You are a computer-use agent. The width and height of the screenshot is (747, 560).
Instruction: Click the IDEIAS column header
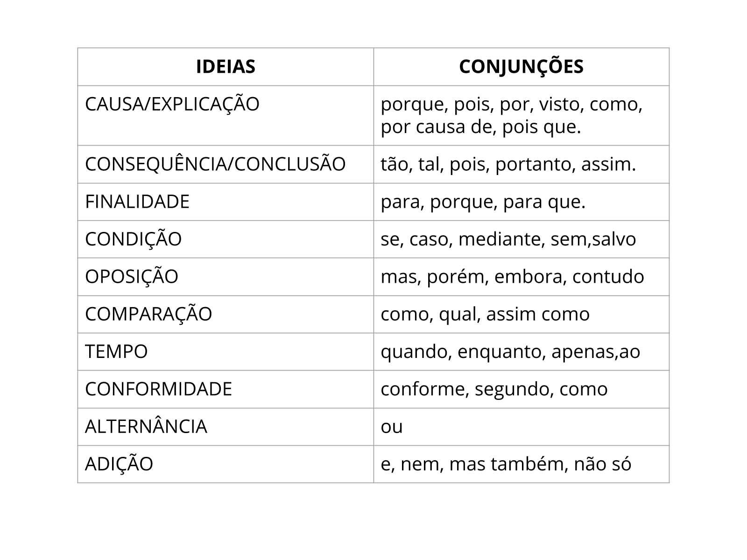226,67
